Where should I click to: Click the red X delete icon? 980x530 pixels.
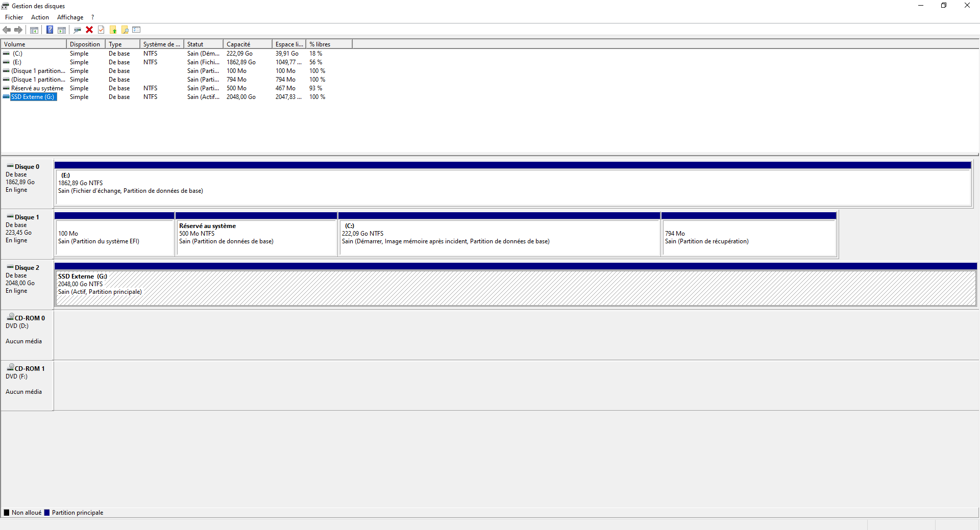[89, 30]
